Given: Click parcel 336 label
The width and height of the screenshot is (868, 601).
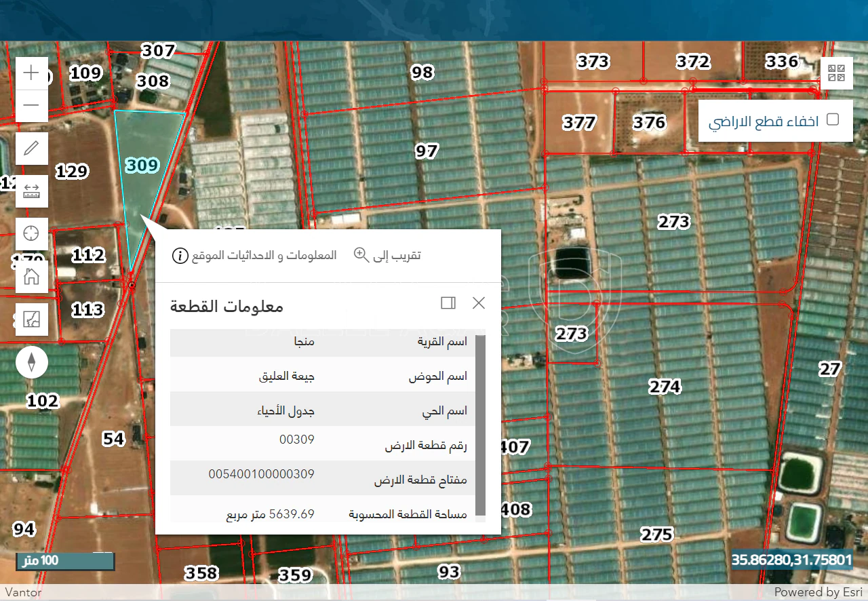Looking at the screenshot, I should tap(782, 62).
